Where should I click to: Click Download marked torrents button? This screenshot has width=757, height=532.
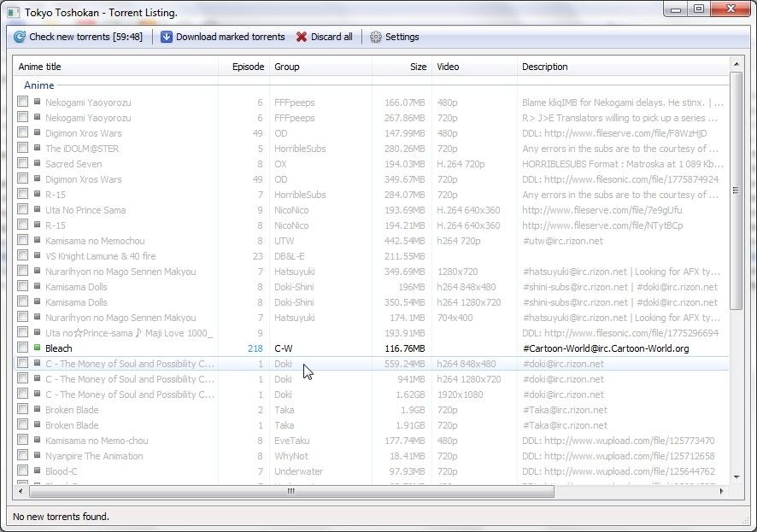[222, 37]
